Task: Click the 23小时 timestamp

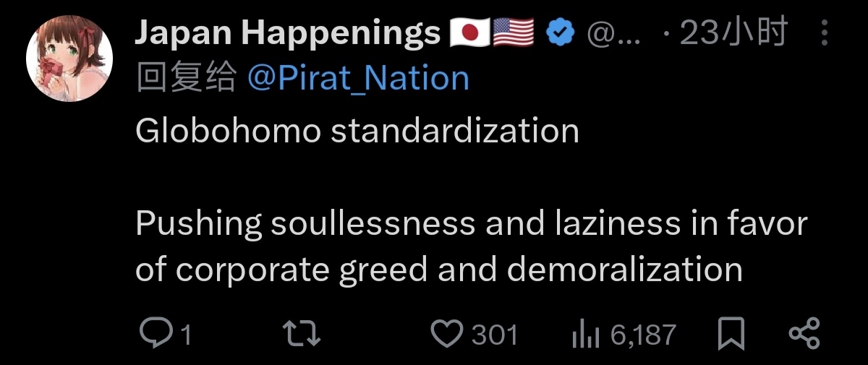Action: (x=732, y=33)
